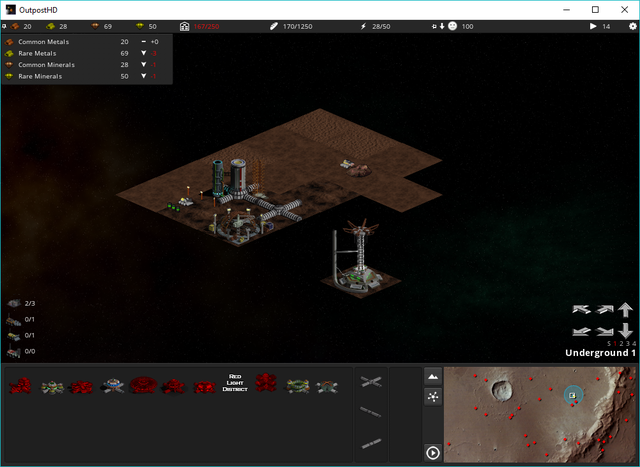Image resolution: width=640 pixels, height=467 pixels.
Task: Select the red structure right of Red Light District
Action: click(x=266, y=382)
